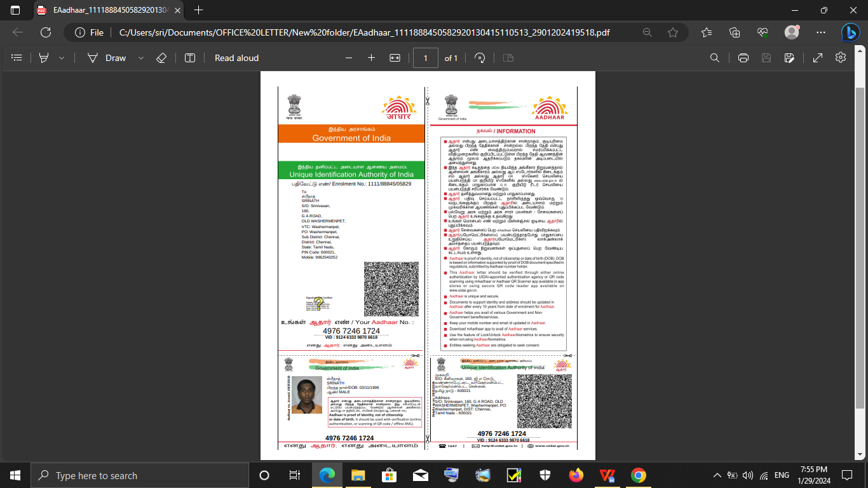Toggle Fit to width view
Viewport: 868px width, 488px height.
click(395, 58)
